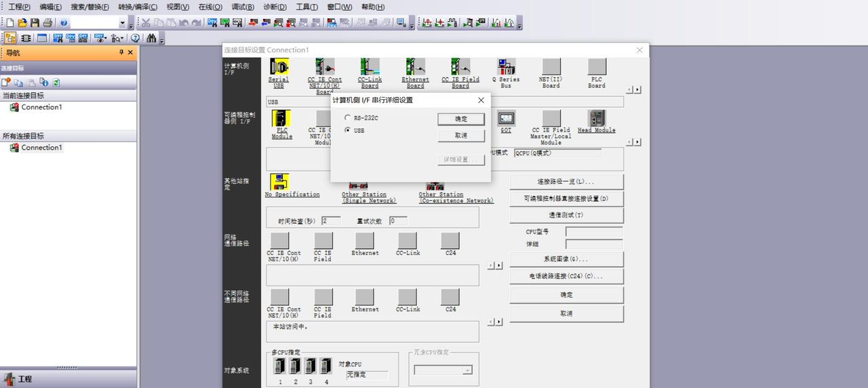Open the 在线(O) menu
The height and width of the screenshot is (388, 868).
[210, 7]
